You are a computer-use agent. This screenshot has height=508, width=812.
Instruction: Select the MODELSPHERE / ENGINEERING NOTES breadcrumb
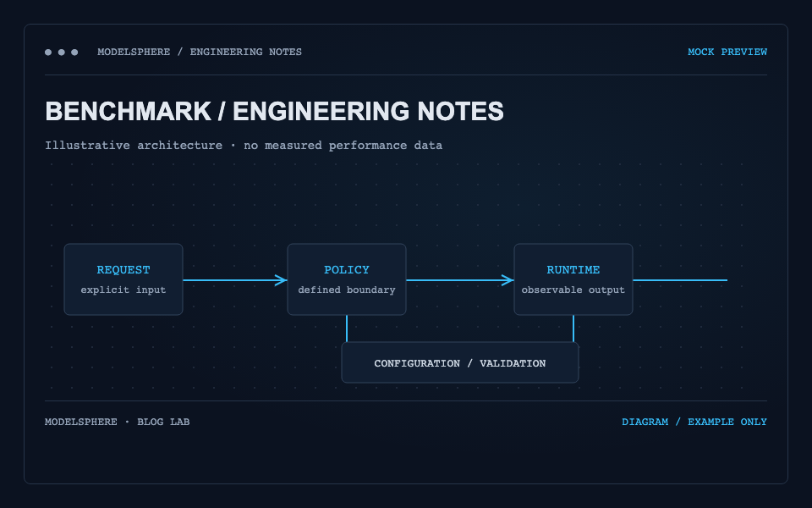pyautogui.click(x=200, y=52)
